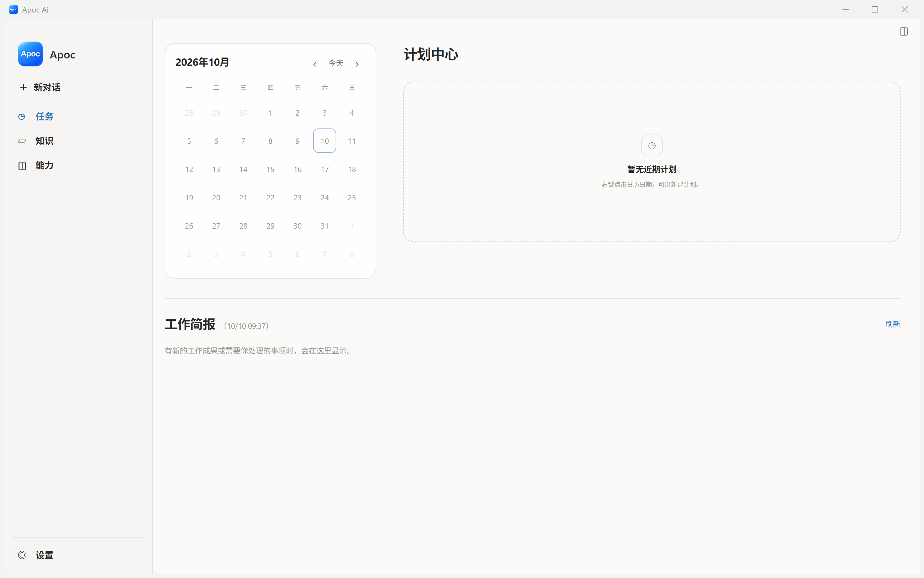This screenshot has width=924, height=578.
Task: Select October 26 in the calendar
Action: click(x=189, y=226)
